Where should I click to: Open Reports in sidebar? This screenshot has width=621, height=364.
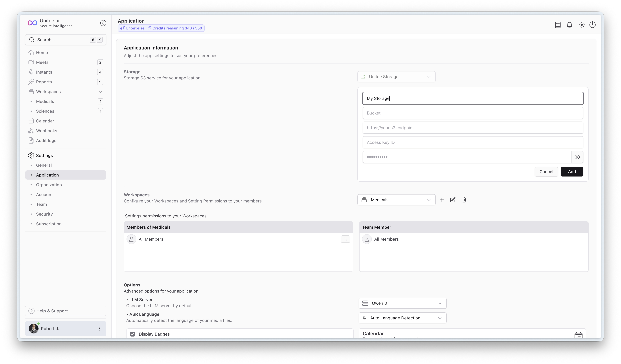tap(66, 82)
